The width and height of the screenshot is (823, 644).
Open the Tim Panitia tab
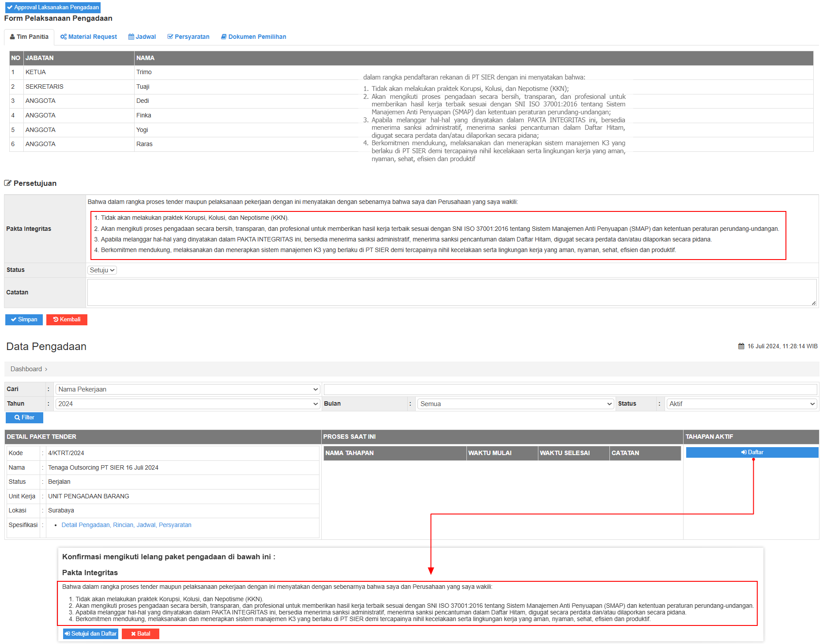(29, 37)
